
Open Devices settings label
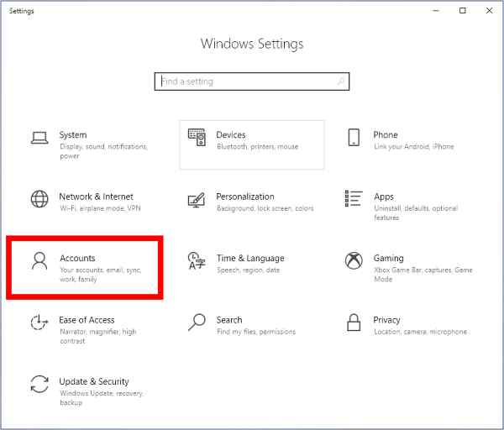pos(231,134)
